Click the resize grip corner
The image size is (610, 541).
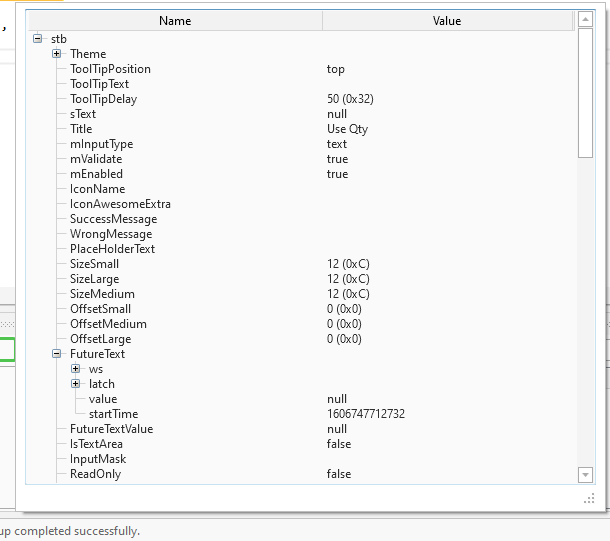pyautogui.click(x=589, y=497)
